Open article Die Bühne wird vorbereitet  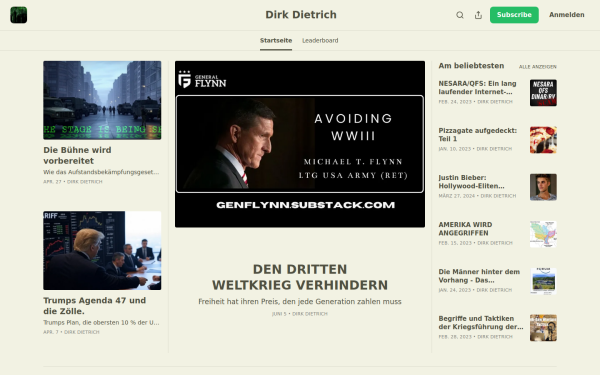point(77,155)
